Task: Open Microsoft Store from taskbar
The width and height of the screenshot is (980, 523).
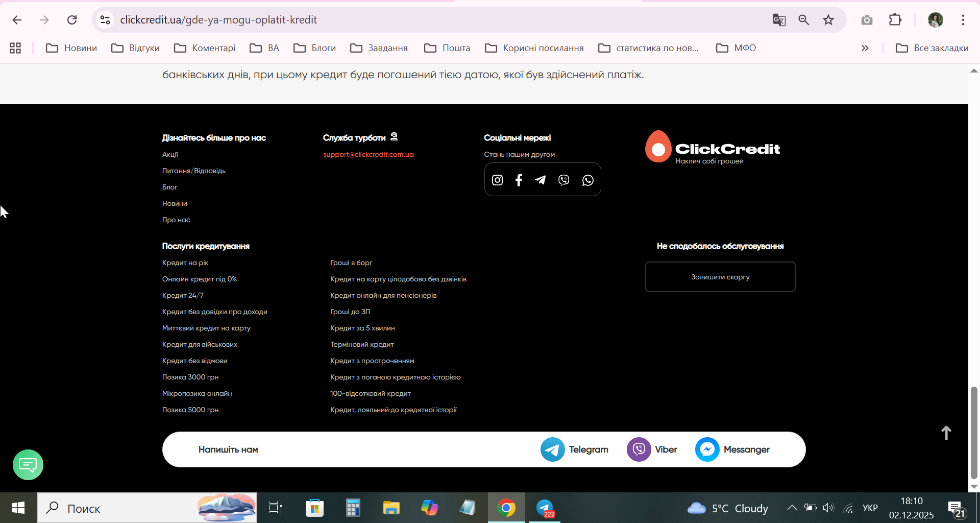Action: [314, 508]
